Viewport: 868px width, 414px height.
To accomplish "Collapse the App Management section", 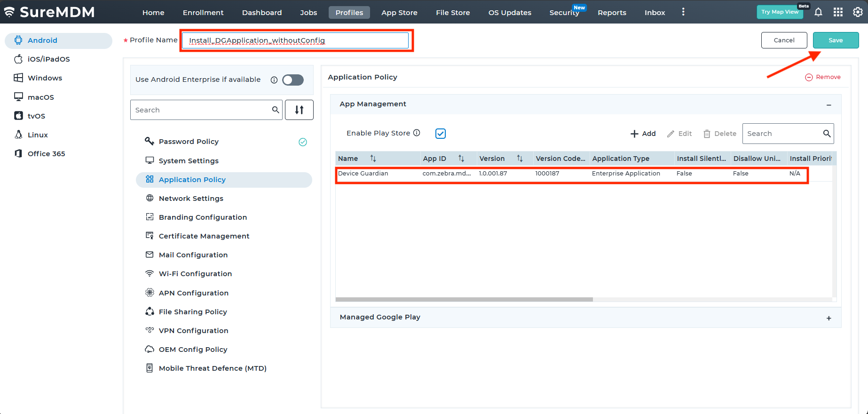I will 829,104.
